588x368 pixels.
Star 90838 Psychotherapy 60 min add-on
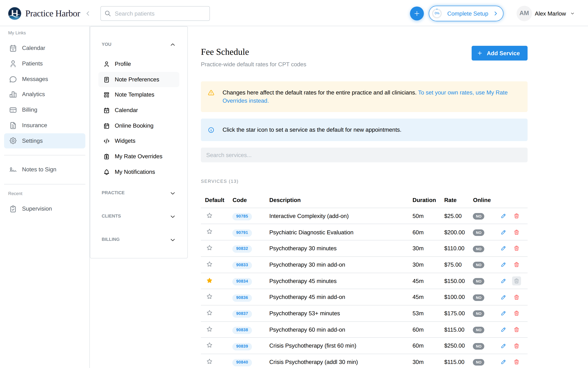coord(209,329)
